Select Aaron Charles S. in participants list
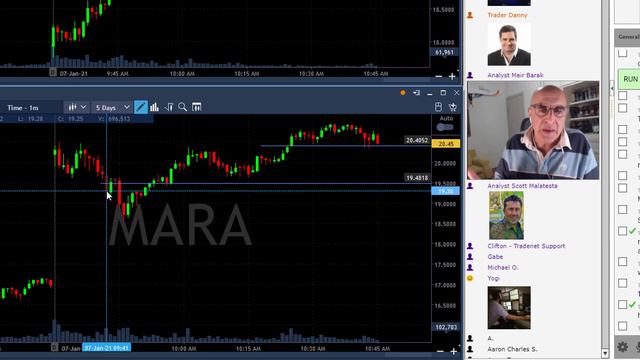Screen dimensions: 640x360 (512, 349)
